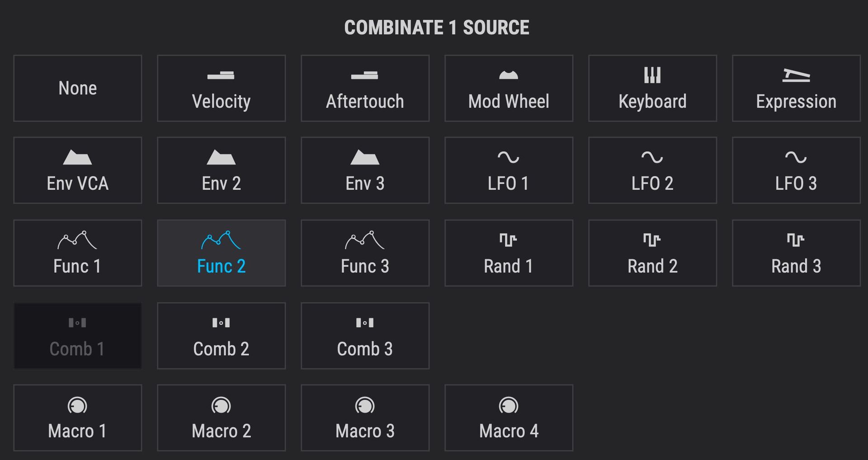
Task: Set the source to None
Action: pyautogui.click(x=77, y=88)
